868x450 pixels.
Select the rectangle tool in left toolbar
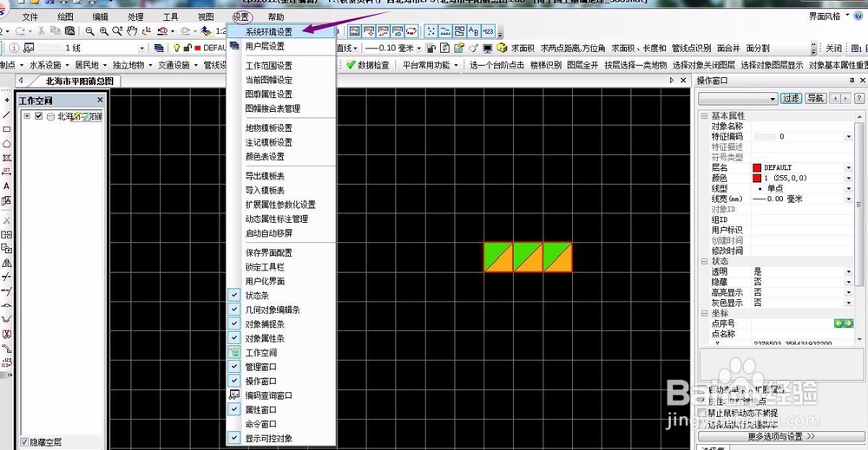click(7, 129)
